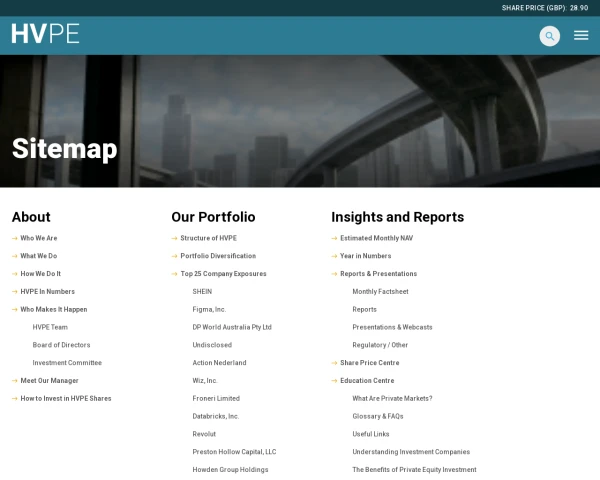This screenshot has width=600, height=480.
Task: Open the hamburger navigation menu
Action: click(x=581, y=36)
